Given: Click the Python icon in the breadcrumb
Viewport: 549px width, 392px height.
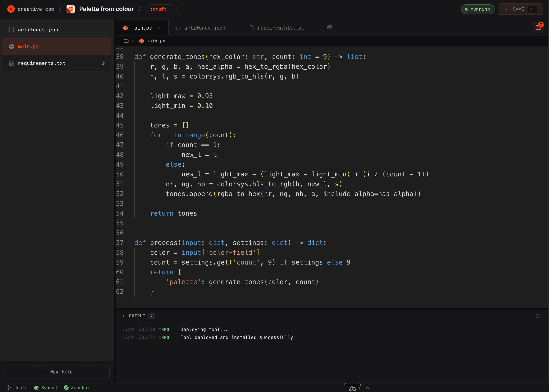Looking at the screenshot, I should pyautogui.click(x=142, y=41).
